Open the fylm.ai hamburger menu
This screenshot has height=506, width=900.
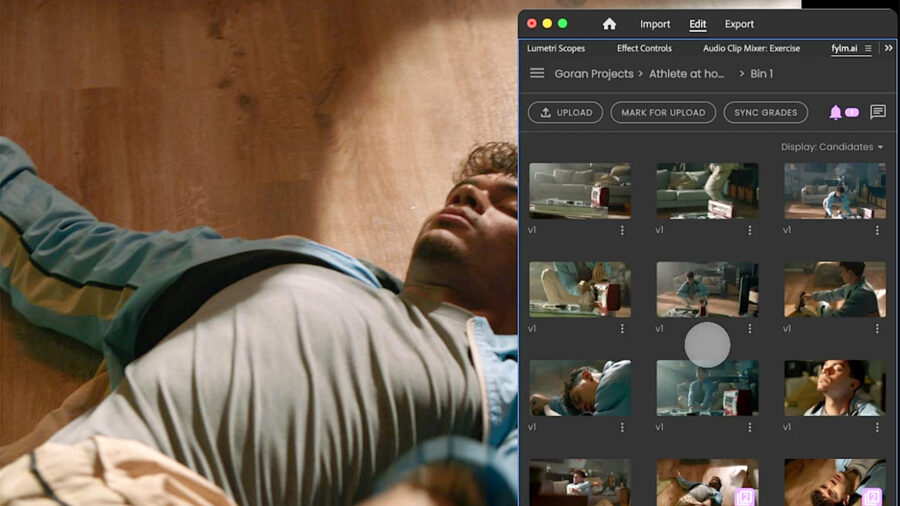pyautogui.click(x=537, y=74)
